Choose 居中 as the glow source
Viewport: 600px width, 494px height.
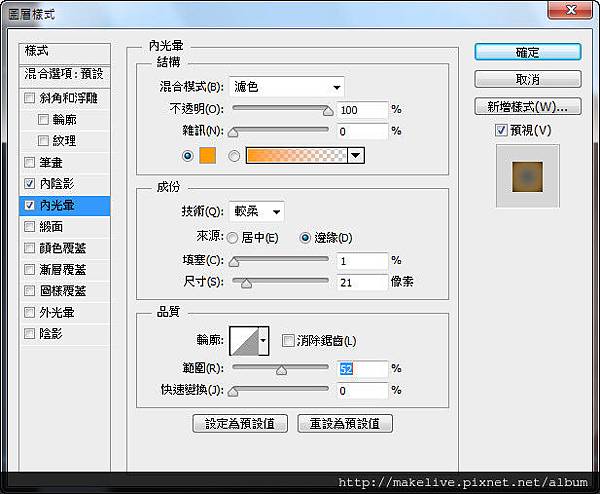tap(232, 238)
